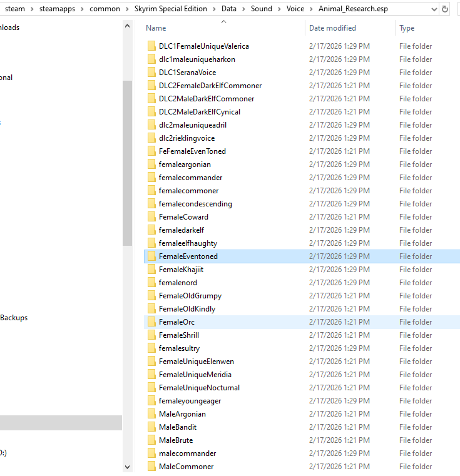Click the FeFemaleEvenToned folder icon
This screenshot has height=476, width=460.
(x=151, y=151)
